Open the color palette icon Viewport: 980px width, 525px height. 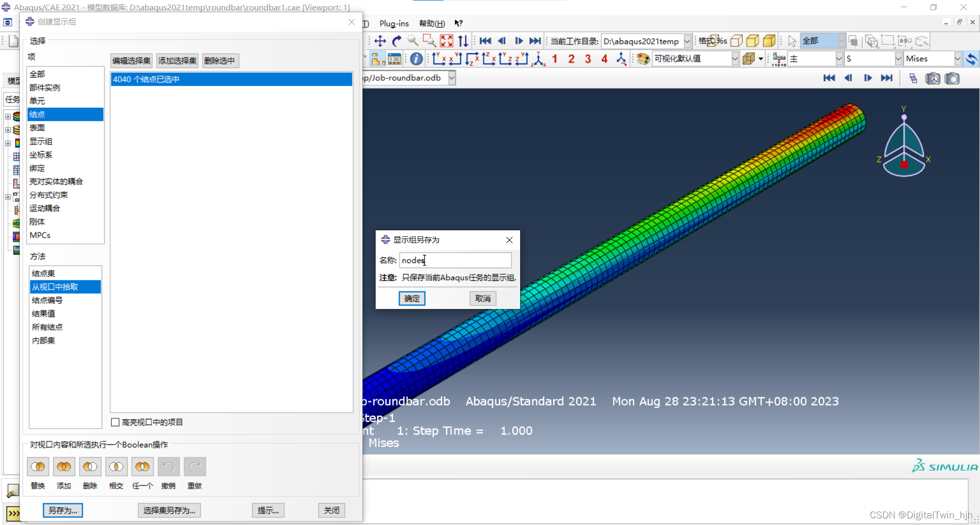[643, 59]
